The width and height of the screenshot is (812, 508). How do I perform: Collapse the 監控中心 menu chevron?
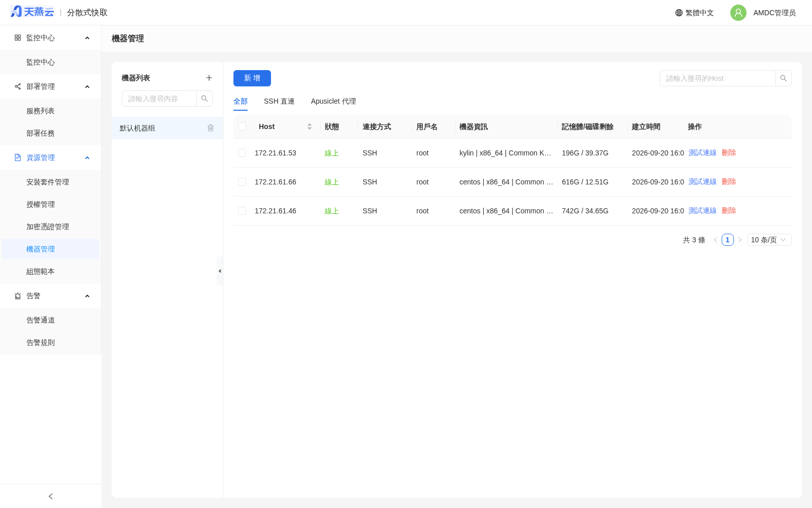pyautogui.click(x=87, y=38)
